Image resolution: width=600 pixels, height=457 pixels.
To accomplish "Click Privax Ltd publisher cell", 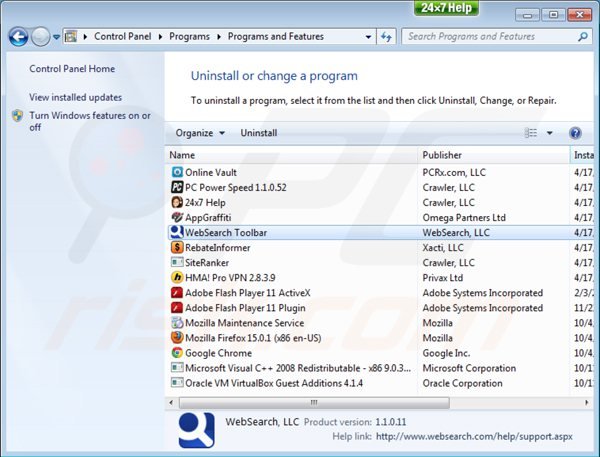I will (x=442, y=278).
